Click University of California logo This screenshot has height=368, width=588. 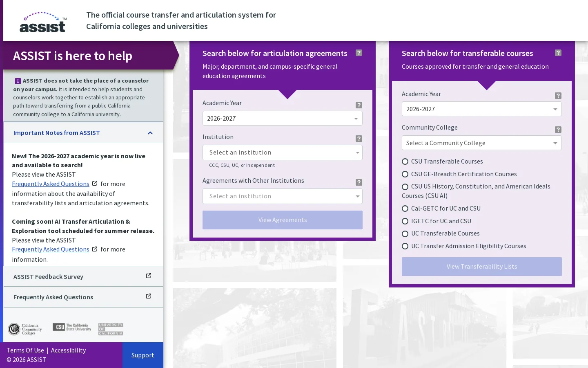pos(111,329)
